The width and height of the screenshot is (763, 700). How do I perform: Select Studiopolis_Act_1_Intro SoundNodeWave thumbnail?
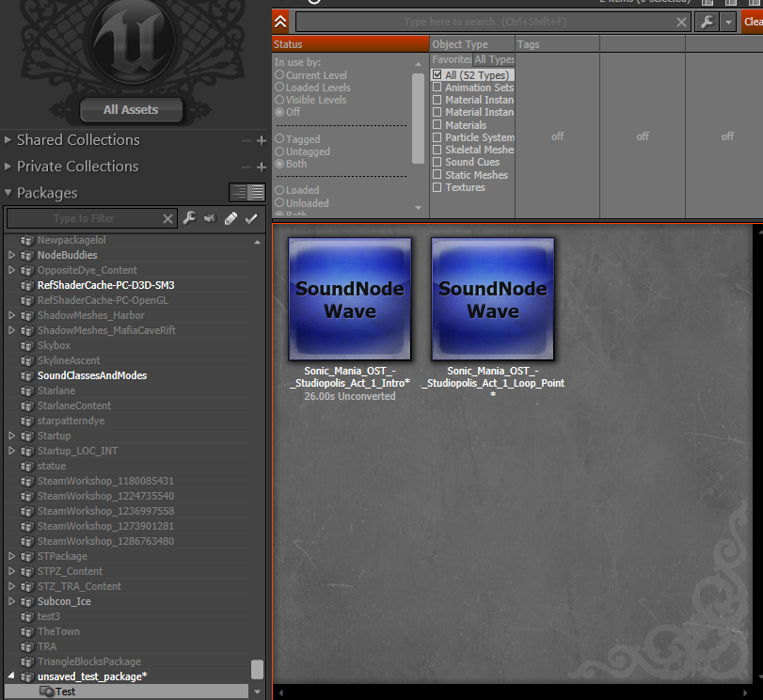pyautogui.click(x=350, y=299)
